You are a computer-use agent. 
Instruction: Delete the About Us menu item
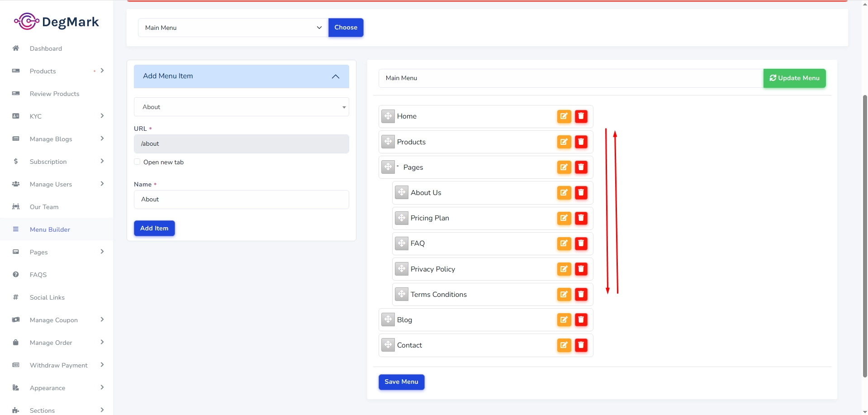pyautogui.click(x=581, y=192)
